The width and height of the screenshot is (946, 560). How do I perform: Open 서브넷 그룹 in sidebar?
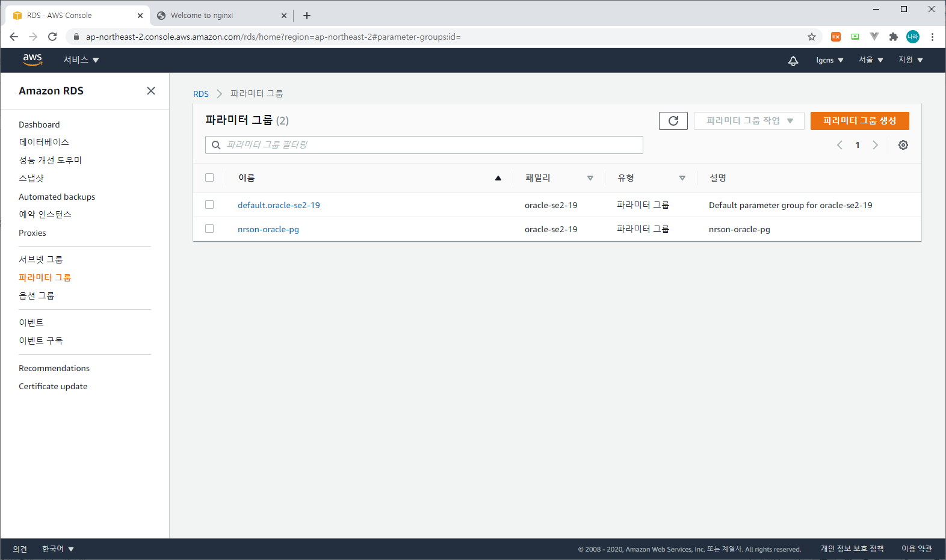(x=41, y=259)
